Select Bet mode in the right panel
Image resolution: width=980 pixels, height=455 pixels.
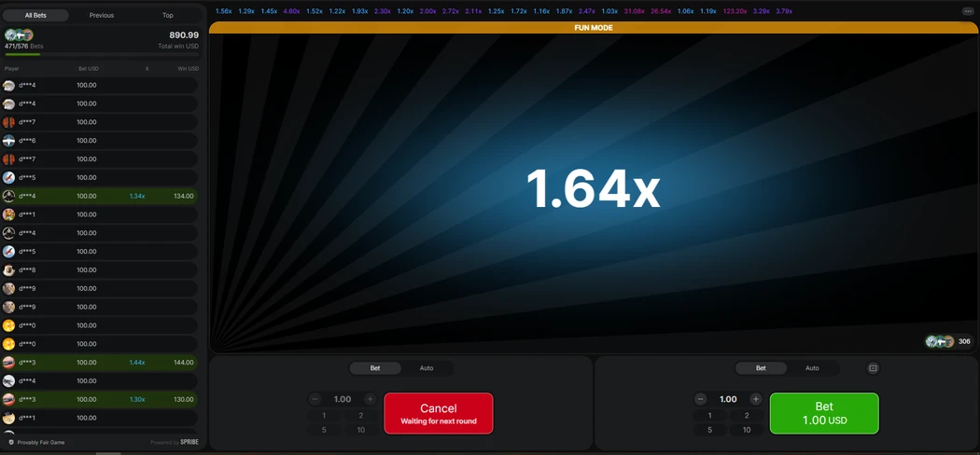[761, 368]
